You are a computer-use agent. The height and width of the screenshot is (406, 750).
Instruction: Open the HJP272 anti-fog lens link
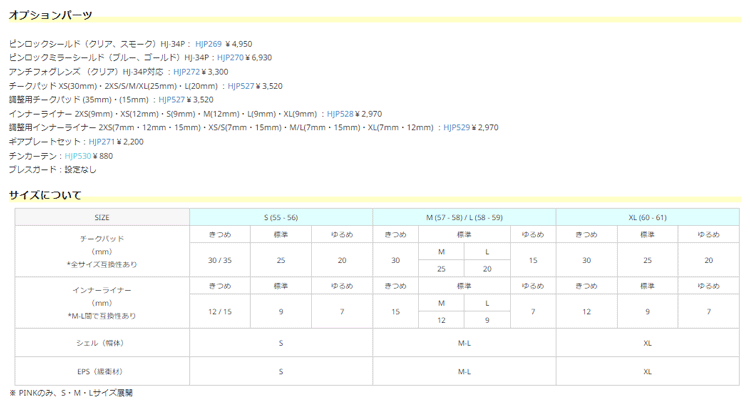(186, 72)
